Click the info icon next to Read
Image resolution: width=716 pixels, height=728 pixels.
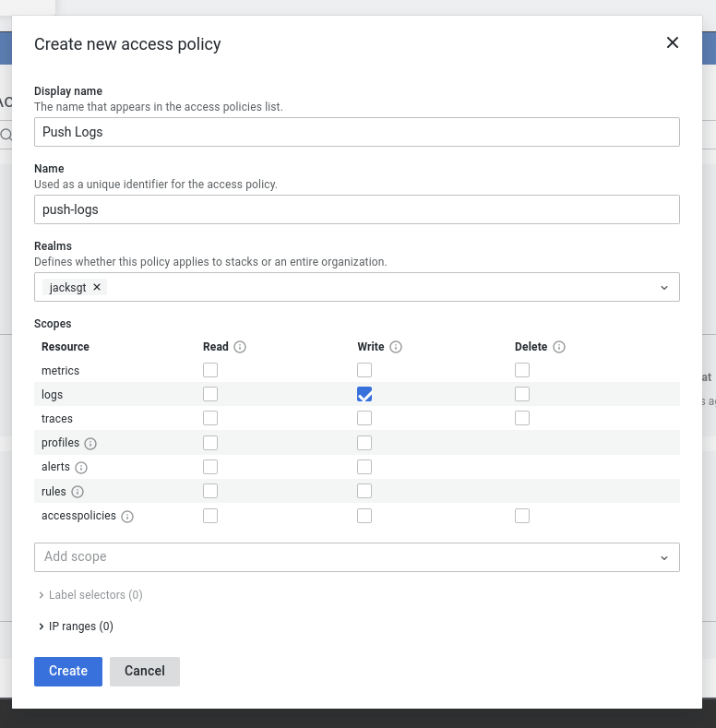coord(240,347)
